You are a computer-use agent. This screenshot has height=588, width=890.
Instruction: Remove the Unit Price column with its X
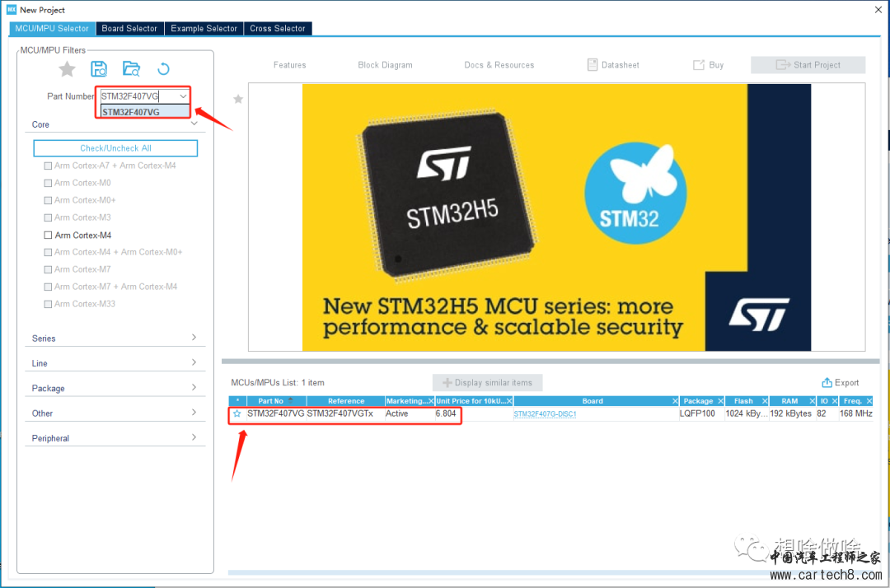pos(509,401)
